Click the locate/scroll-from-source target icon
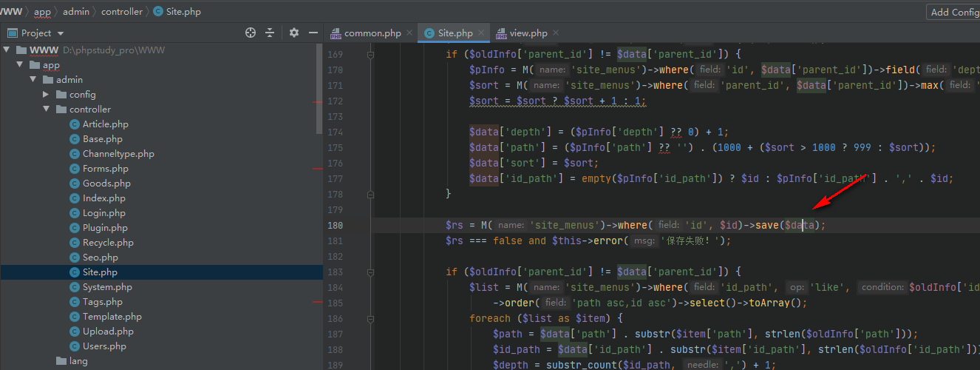This screenshot has width=980, height=370. pos(251,33)
